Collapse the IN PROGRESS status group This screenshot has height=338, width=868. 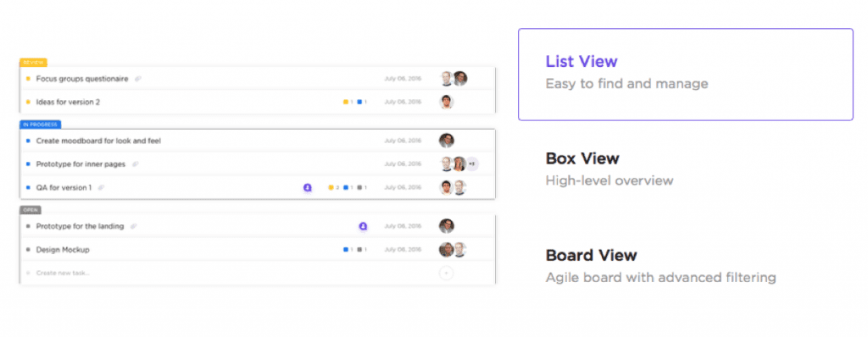click(41, 125)
